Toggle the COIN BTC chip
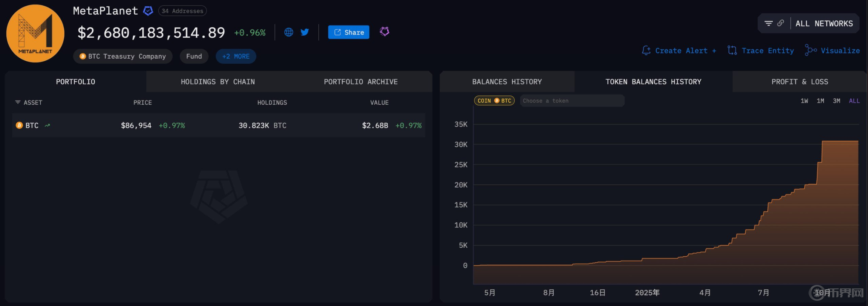The width and height of the screenshot is (868, 306). coord(494,101)
